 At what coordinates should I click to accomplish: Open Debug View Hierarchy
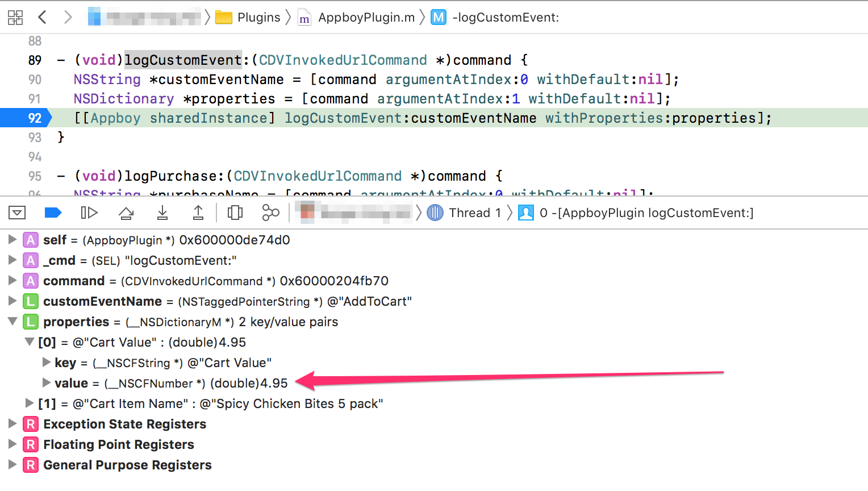pos(233,213)
